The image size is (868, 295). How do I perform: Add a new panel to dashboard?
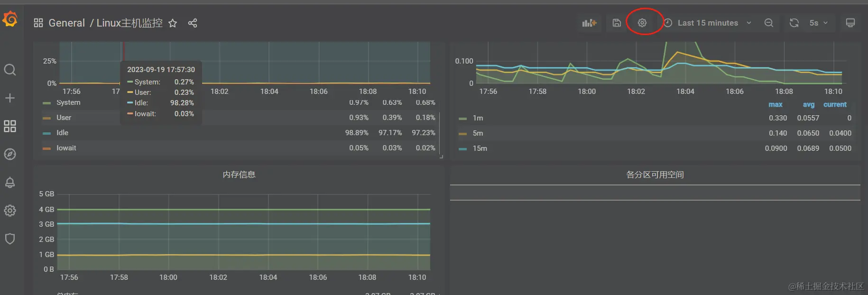click(589, 23)
